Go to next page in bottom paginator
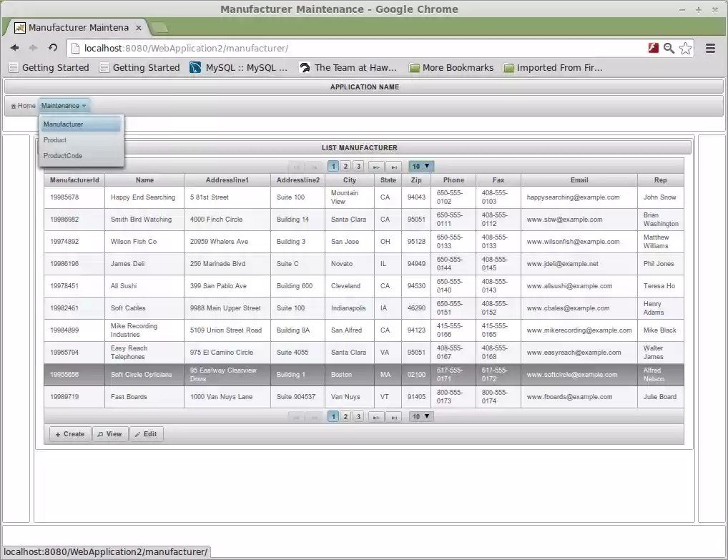Screen dimensions: 728x560 pyautogui.click(x=376, y=417)
